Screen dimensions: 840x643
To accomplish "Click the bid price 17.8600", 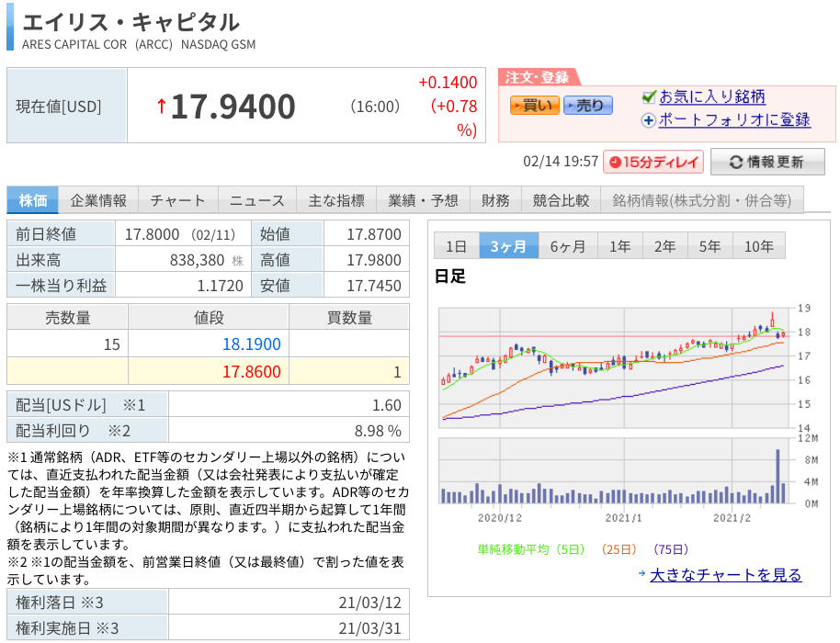I will tap(251, 371).
